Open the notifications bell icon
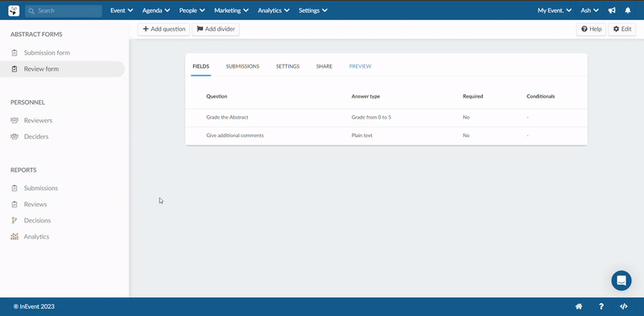 point(628,10)
